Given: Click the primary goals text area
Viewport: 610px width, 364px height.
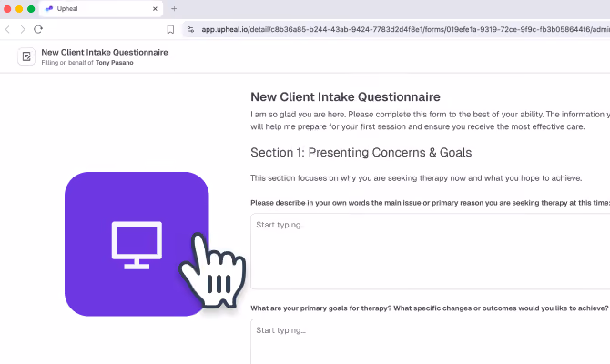Looking at the screenshot, I should click(x=431, y=341).
